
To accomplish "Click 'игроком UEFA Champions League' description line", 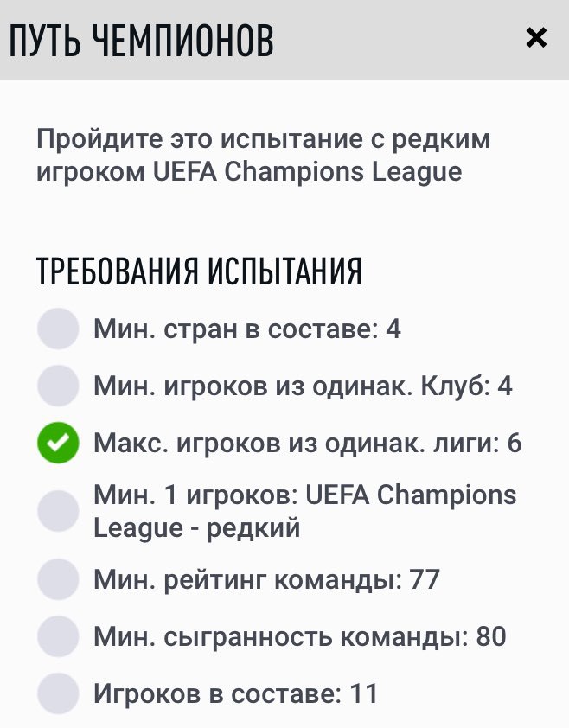I will pyautogui.click(x=249, y=171).
